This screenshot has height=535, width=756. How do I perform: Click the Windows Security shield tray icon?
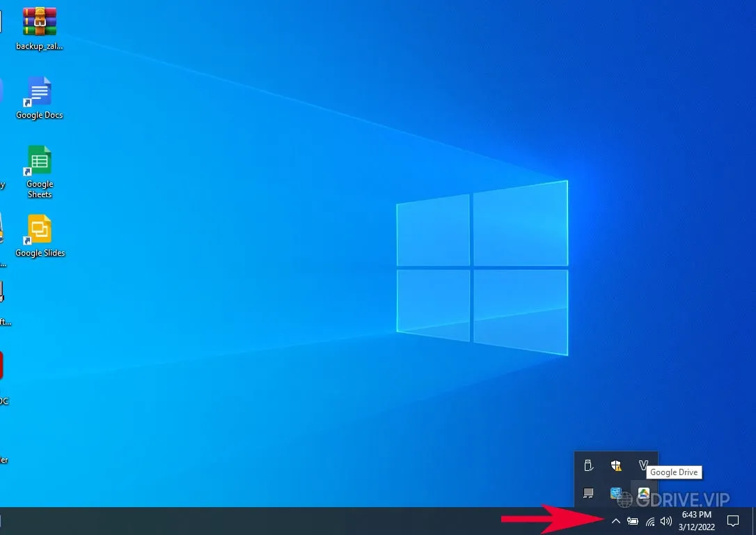click(615, 465)
